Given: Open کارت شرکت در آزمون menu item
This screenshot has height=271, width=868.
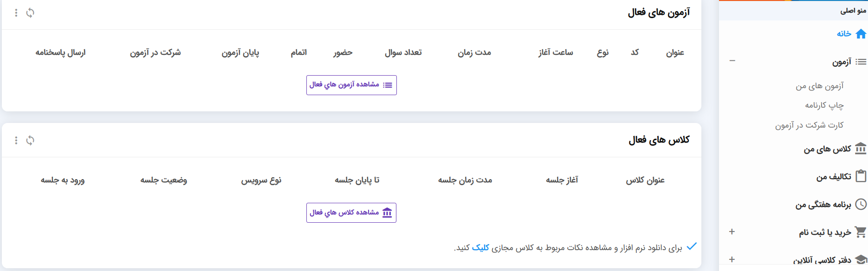Looking at the screenshot, I should pyautogui.click(x=809, y=125).
